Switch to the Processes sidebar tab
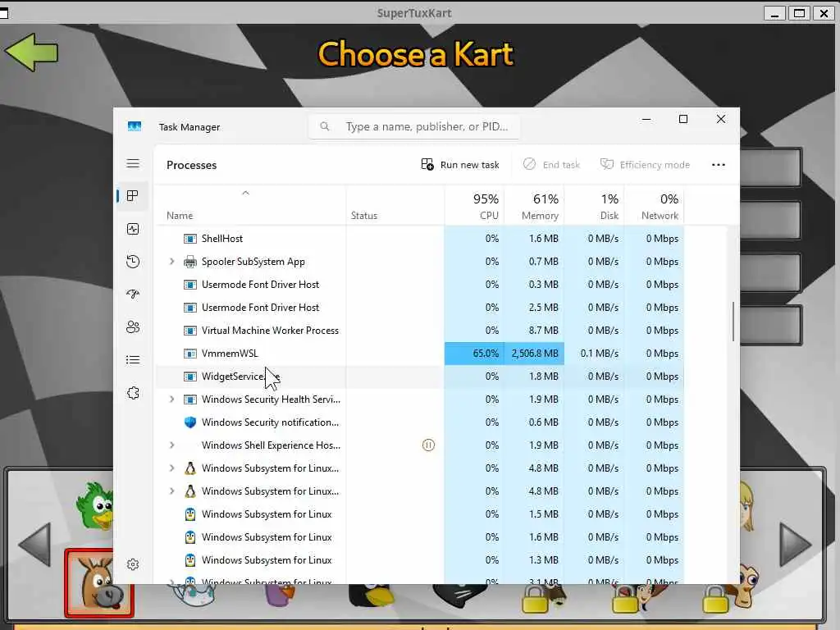This screenshot has width=840, height=630. (x=133, y=196)
